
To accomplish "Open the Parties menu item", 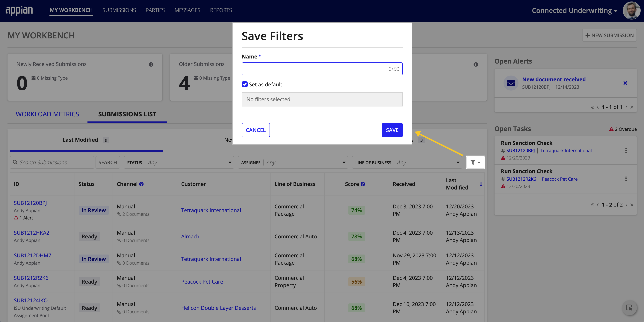I will click(155, 10).
